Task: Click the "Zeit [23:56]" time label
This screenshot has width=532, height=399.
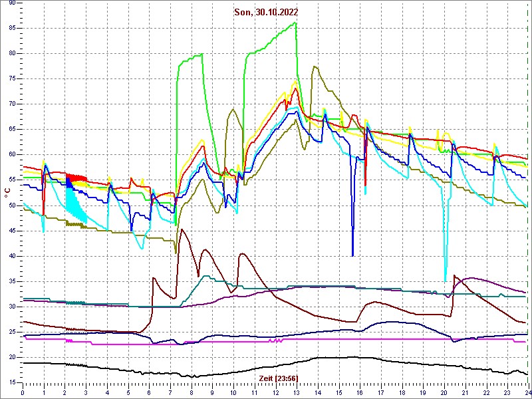Action: tap(279, 378)
